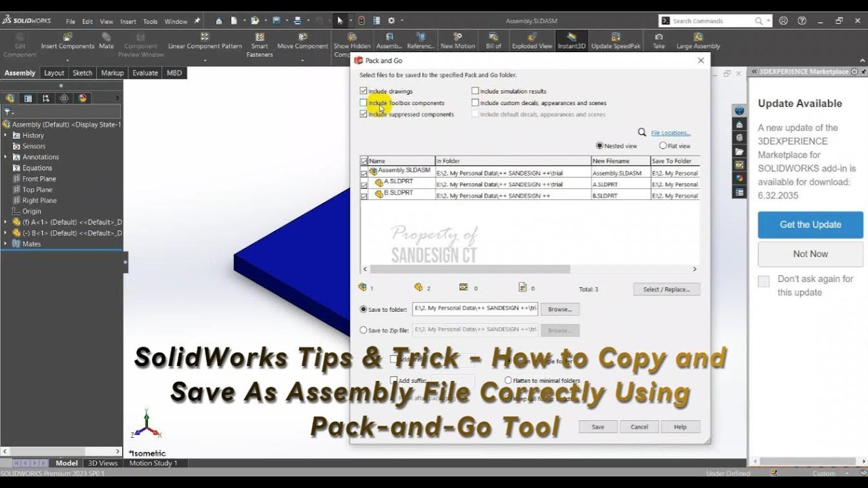Click Update SpeedPak icon

tap(616, 37)
